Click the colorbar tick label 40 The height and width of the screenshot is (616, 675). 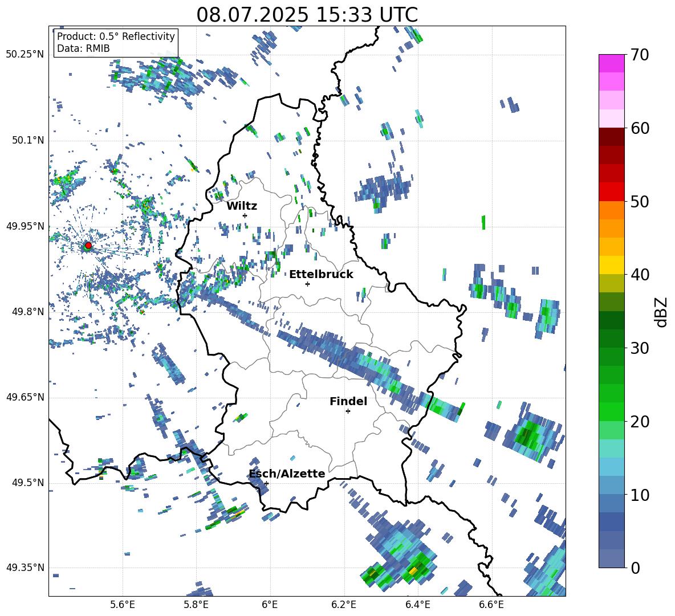[x=640, y=275]
